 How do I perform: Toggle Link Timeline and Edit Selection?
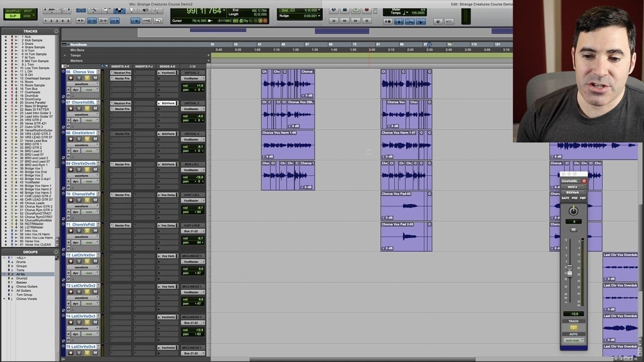click(x=92, y=20)
